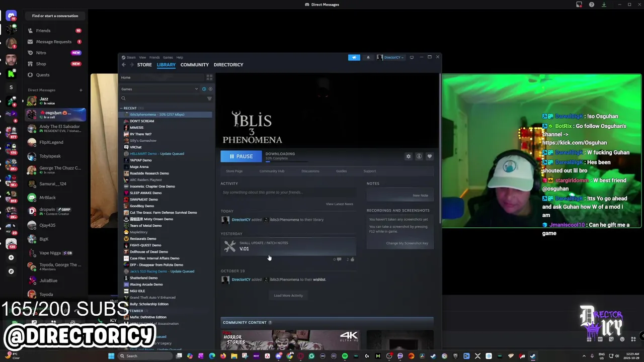Open the Community Hub link
The height and width of the screenshot is (362, 644).
(272, 171)
